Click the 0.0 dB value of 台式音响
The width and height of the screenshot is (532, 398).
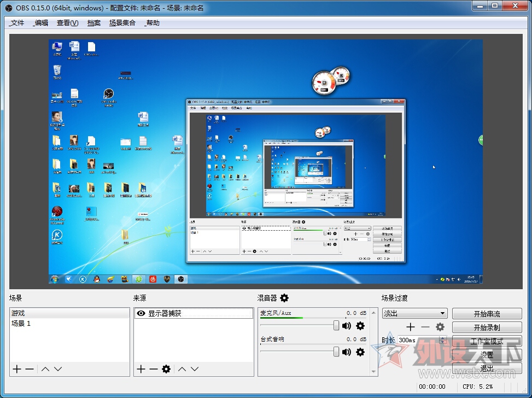356,339
